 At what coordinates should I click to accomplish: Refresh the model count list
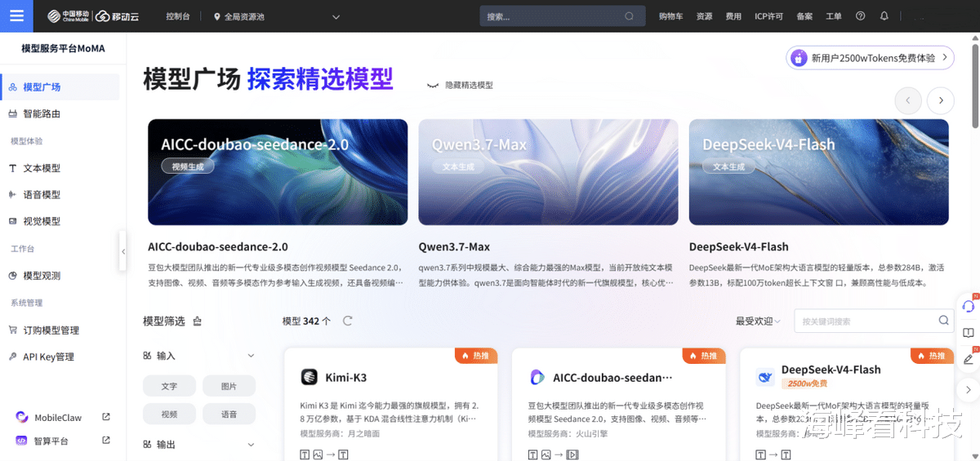(347, 321)
